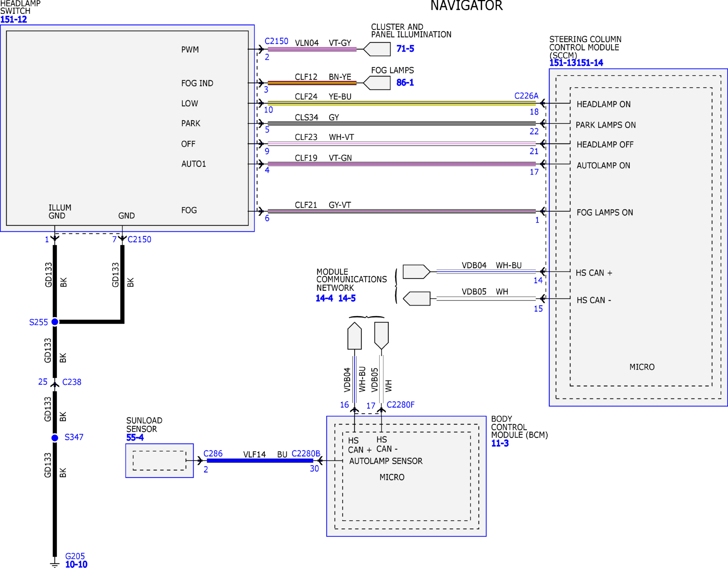Image resolution: width=728 pixels, height=568 pixels.
Task: Click the arrow symbol above BCM pin 17
Action: click(x=381, y=336)
